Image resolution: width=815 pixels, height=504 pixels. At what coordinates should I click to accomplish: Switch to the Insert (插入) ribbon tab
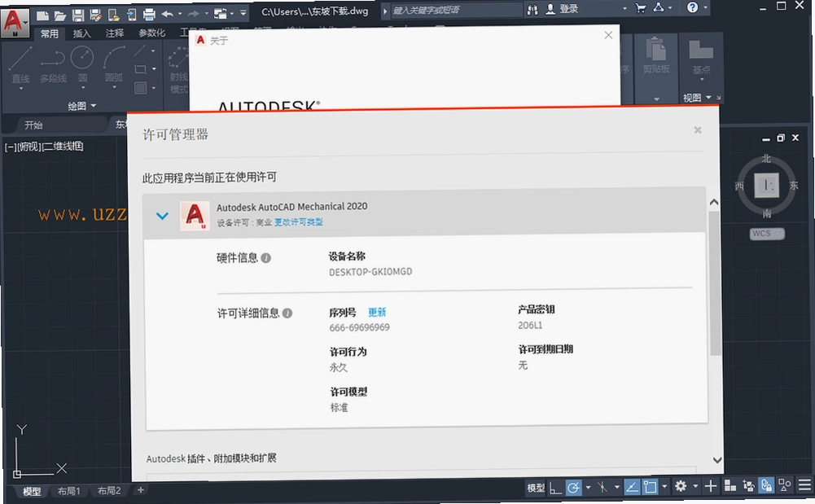pos(81,33)
